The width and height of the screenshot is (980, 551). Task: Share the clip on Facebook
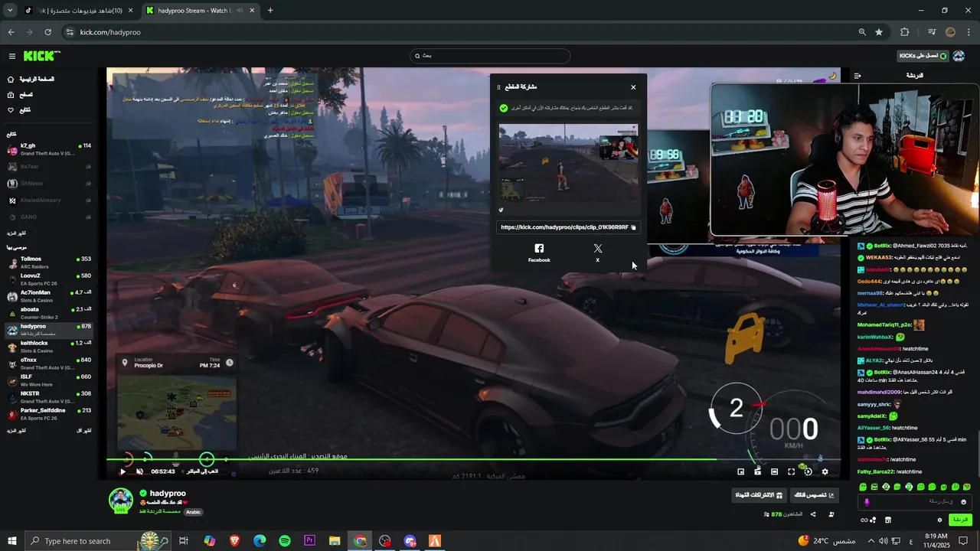[539, 253]
